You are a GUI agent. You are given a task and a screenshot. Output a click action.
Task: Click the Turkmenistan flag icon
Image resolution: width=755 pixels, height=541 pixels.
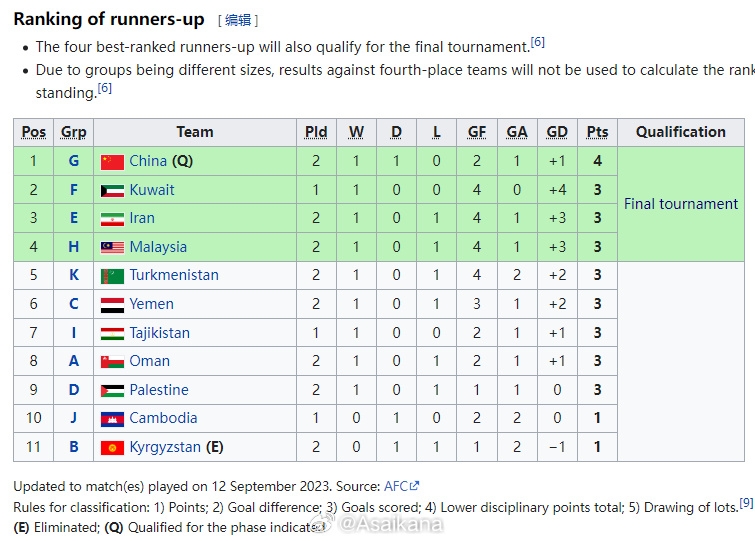[x=112, y=276]
